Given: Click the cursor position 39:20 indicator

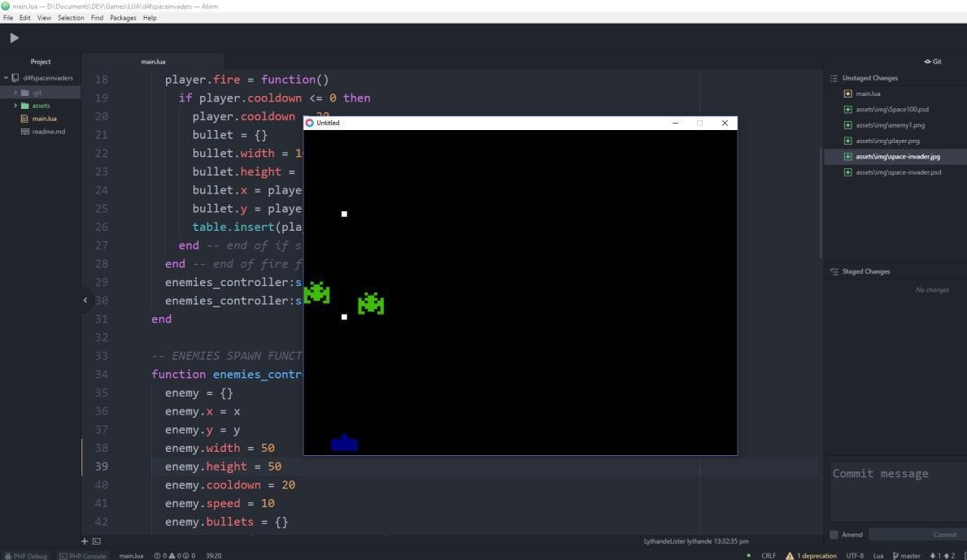Looking at the screenshot, I should (213, 556).
